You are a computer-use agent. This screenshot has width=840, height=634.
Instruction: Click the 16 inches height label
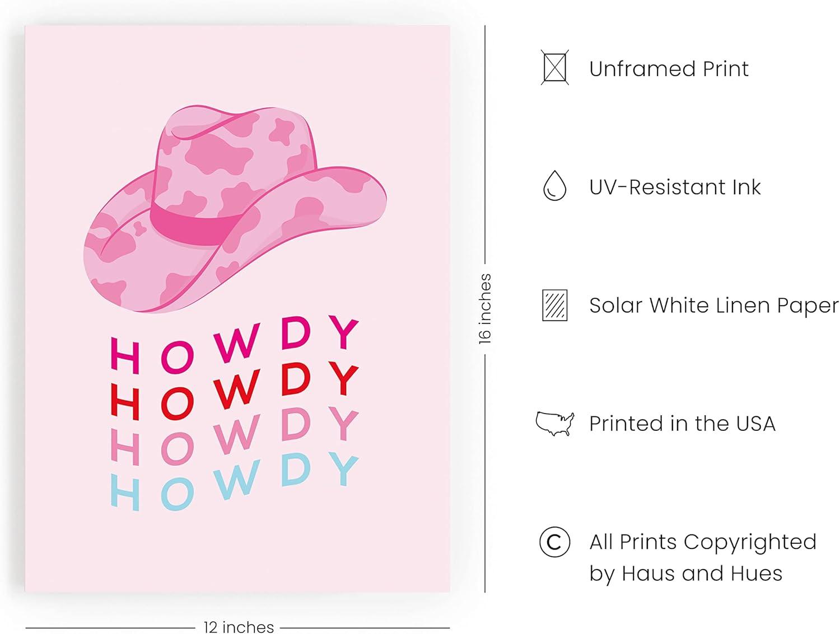(x=485, y=309)
